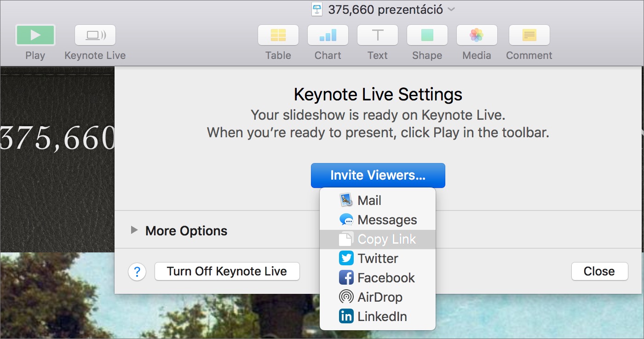
Task: Click the 375,660 slide title text
Action: click(x=57, y=138)
